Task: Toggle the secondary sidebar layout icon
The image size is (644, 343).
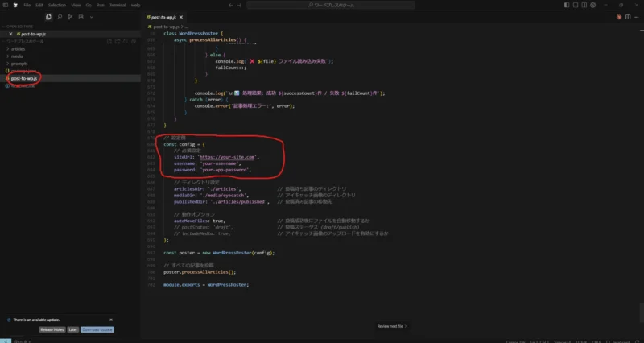Action: click(x=584, y=6)
